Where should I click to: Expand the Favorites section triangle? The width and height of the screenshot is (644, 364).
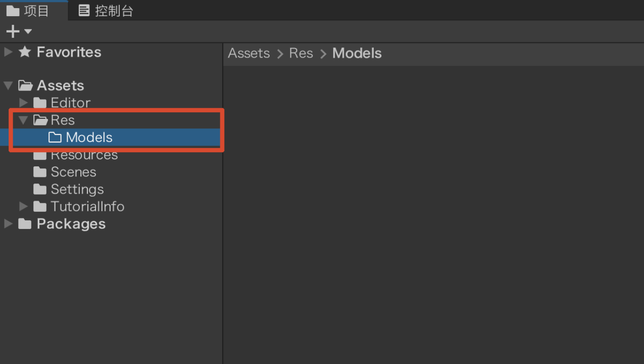point(8,52)
